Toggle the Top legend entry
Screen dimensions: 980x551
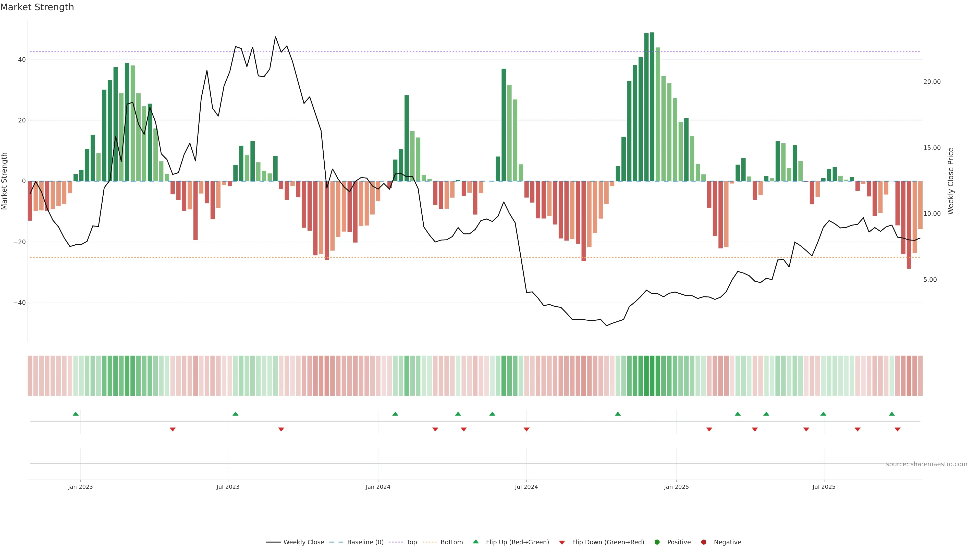point(412,542)
